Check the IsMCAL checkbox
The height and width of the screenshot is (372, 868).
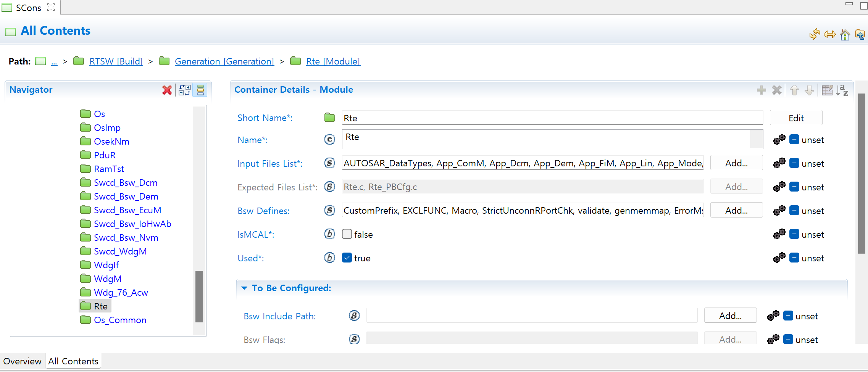coord(347,234)
